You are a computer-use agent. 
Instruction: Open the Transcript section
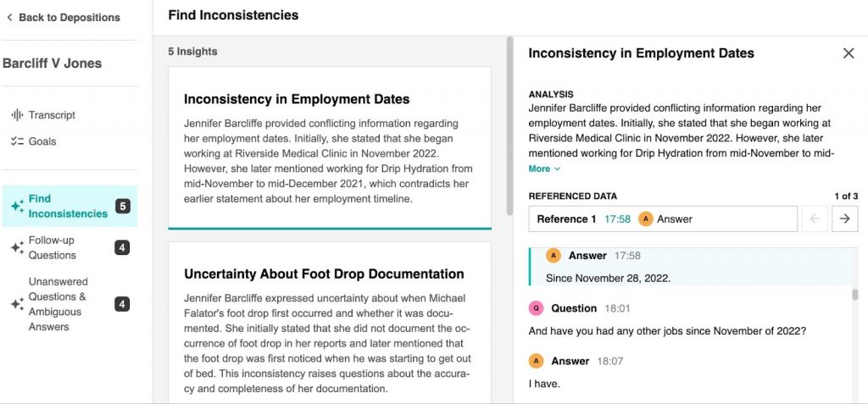[x=52, y=115]
